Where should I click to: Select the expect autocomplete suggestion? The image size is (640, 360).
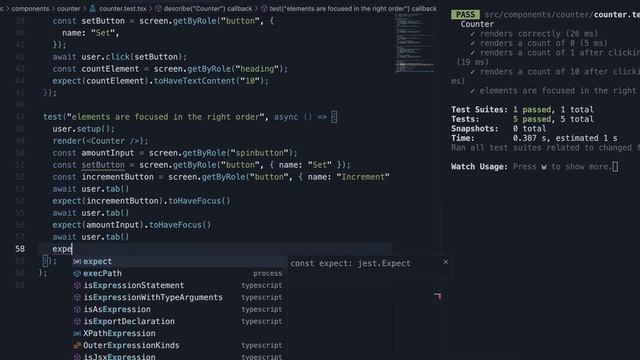tap(179, 261)
